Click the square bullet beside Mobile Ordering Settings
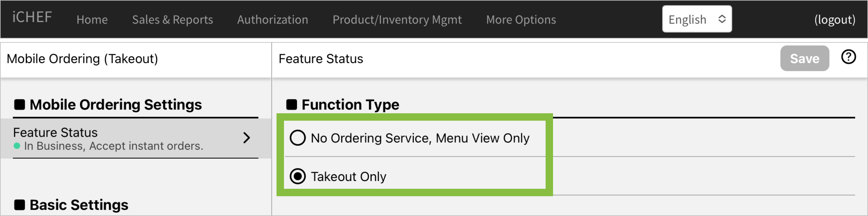This screenshot has height=216, width=868. pos(20,105)
